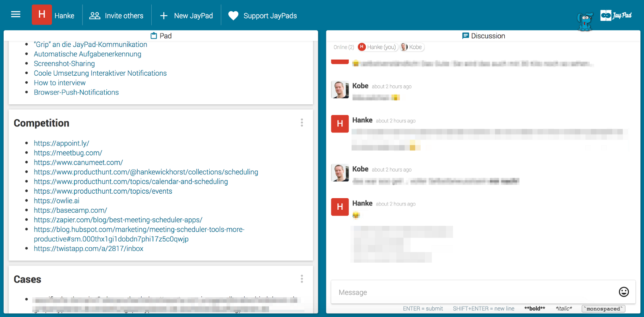Click Hanke's avatar above the message box
The image size is (644, 317).
click(340, 207)
